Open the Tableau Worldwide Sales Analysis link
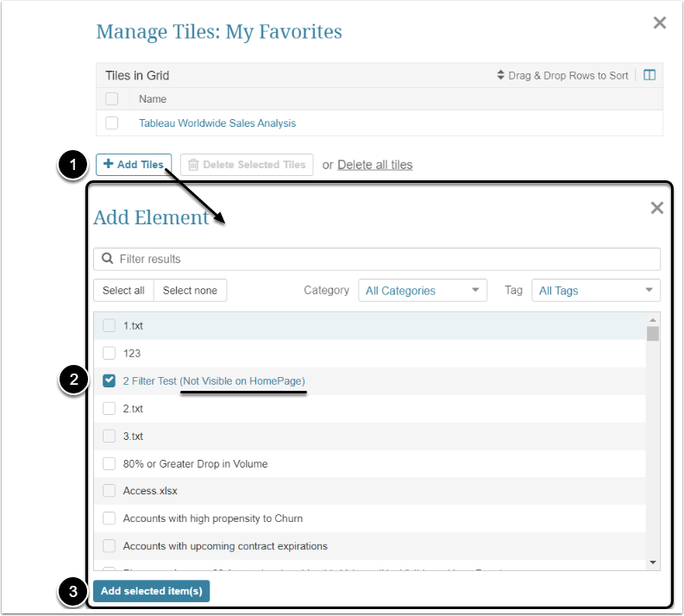This screenshot has height=616, width=684. click(x=217, y=123)
